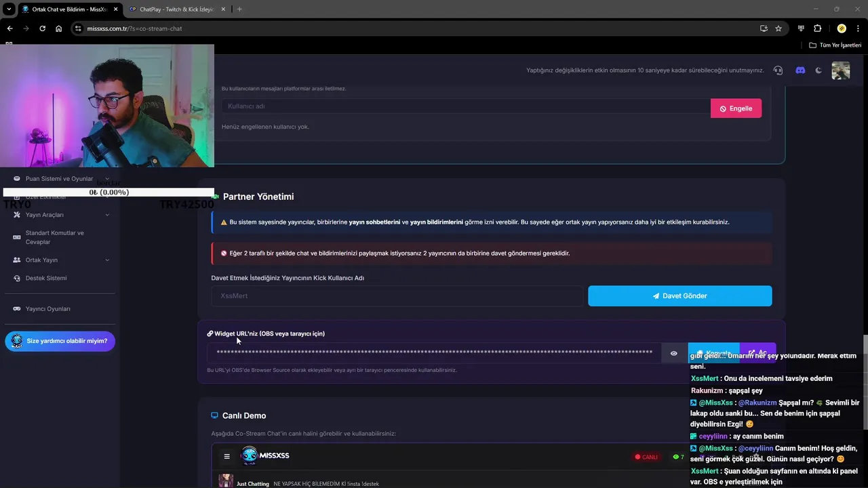Click the XssMert Kick username input

pos(397,296)
